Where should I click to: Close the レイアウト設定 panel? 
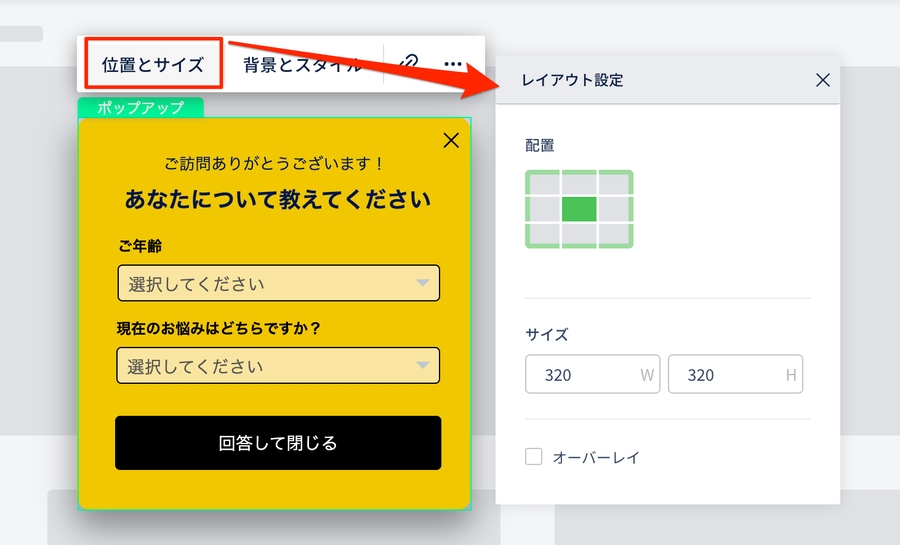(822, 80)
